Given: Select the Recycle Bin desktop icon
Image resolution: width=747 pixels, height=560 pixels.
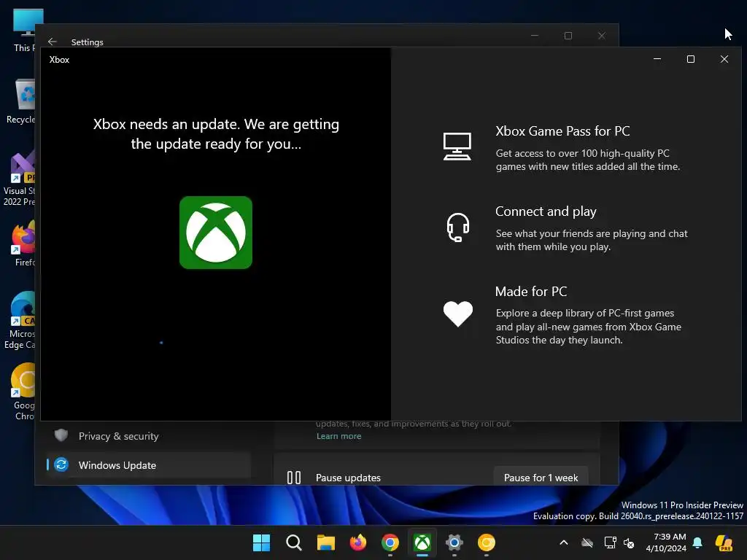Looking at the screenshot, I should tap(21, 101).
